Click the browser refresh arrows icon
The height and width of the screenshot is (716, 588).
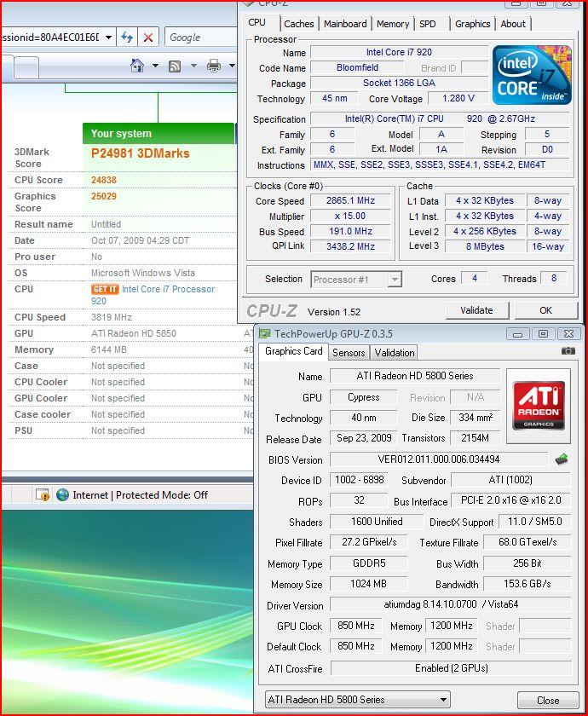click(127, 38)
